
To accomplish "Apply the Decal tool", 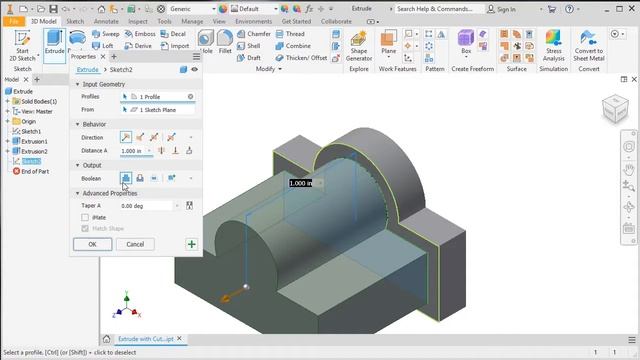I will click(x=173, y=34).
